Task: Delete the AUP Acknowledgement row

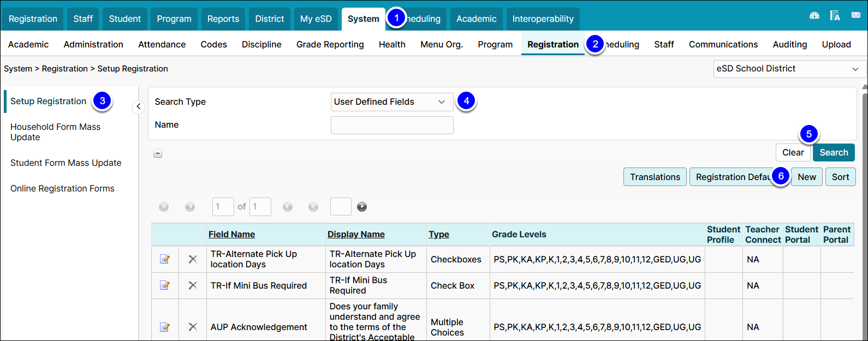Action: point(193,327)
